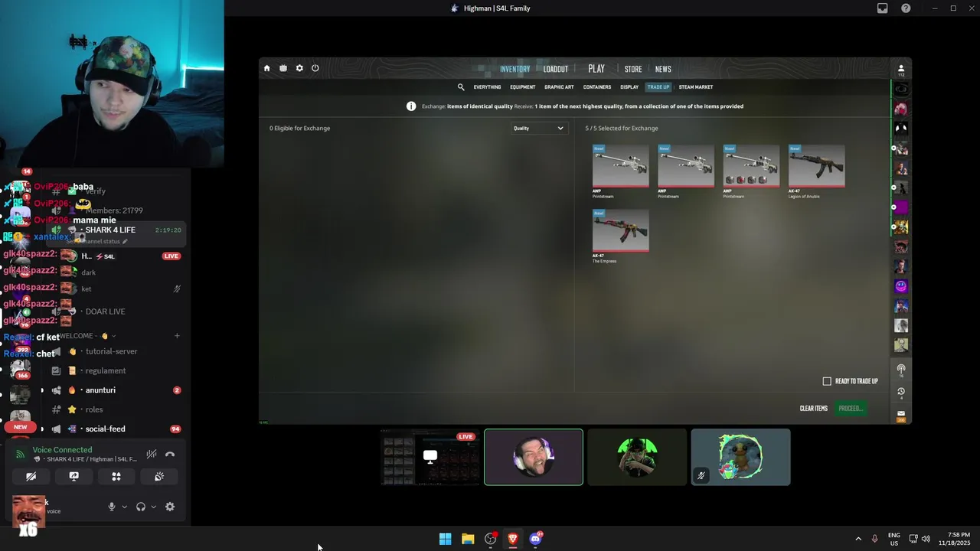980x551 pixels.
Task: Go to the Play tab
Action: 596,69
